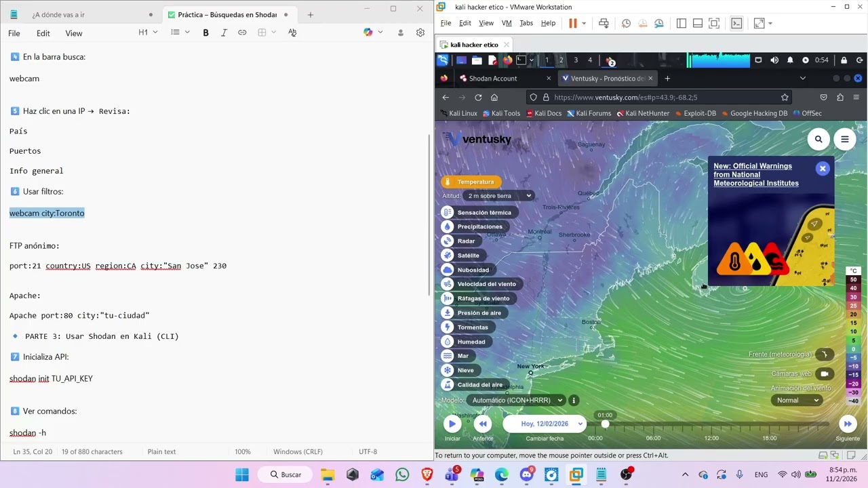Open the Kali Tools bookmark
Image resolution: width=868 pixels, height=488 pixels.
coord(501,113)
